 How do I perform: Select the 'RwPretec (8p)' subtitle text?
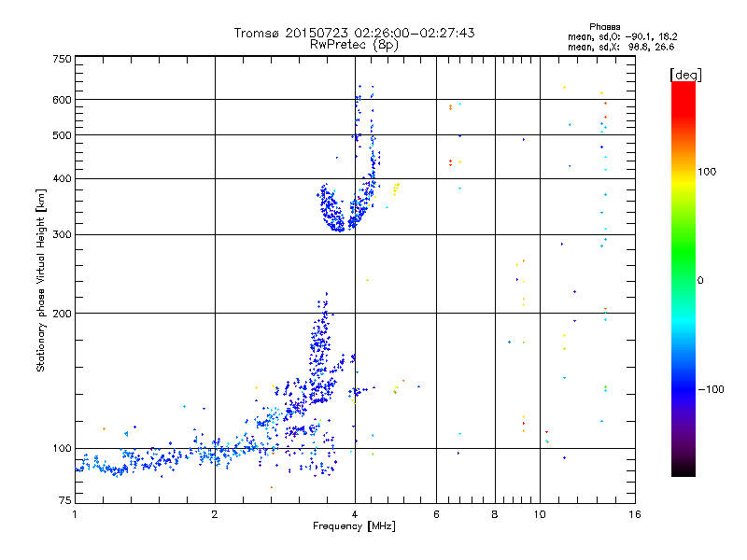[354, 45]
